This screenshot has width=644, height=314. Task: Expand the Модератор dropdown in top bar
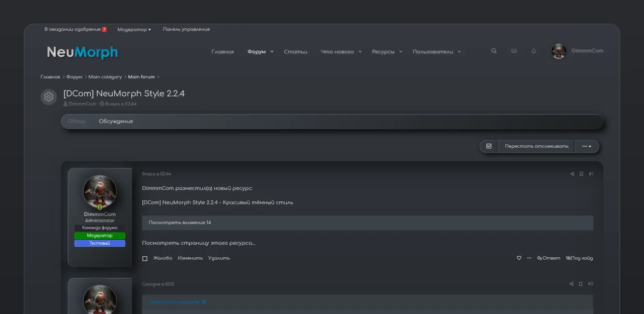(134, 30)
